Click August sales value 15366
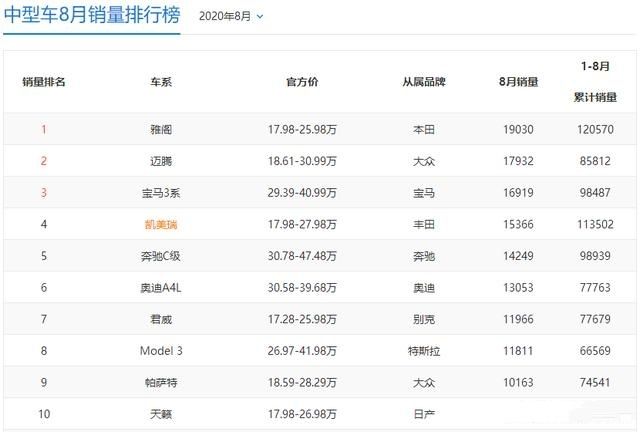640x432 pixels. point(518,225)
